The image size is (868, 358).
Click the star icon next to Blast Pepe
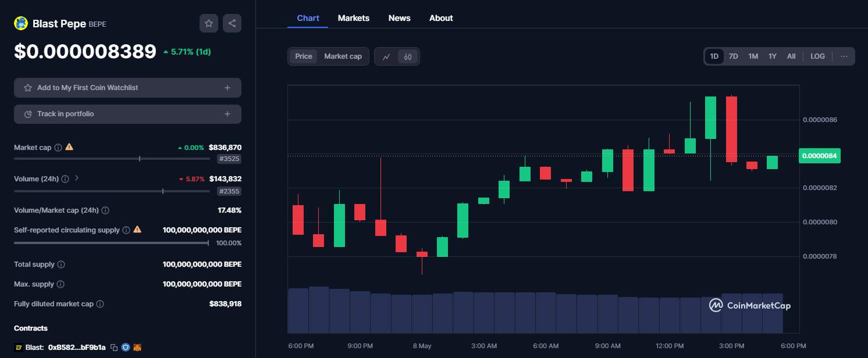[x=209, y=23]
